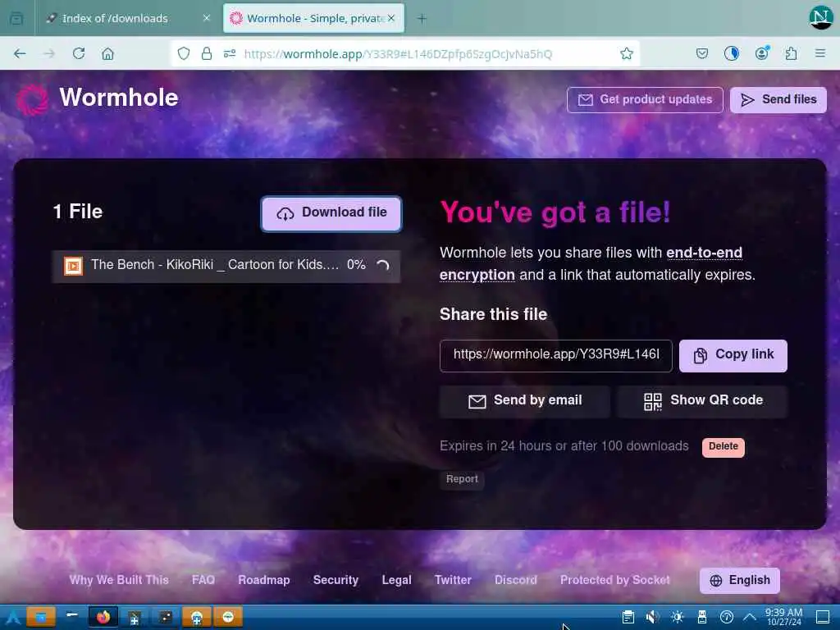Click the wormhole.app URL in address bar
Image resolution: width=840 pixels, height=630 pixels.
tap(398, 54)
